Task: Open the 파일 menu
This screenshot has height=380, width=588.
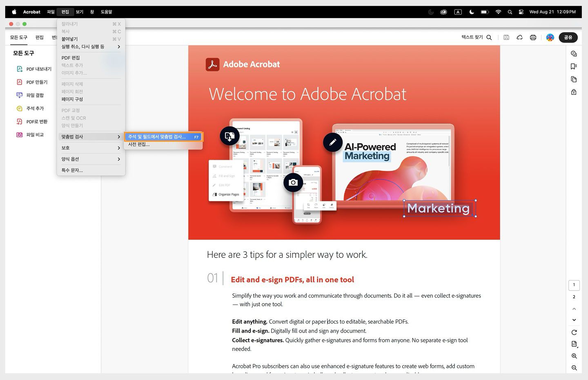Action: (x=51, y=12)
